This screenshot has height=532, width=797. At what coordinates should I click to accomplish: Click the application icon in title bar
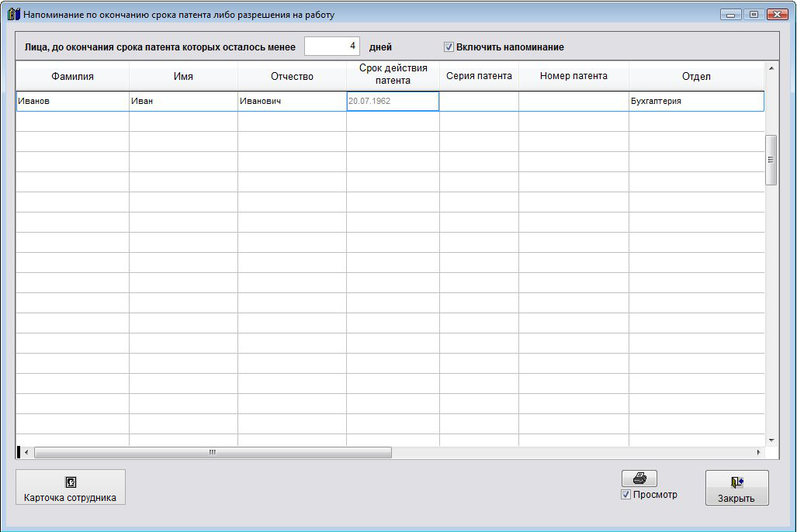14,14
